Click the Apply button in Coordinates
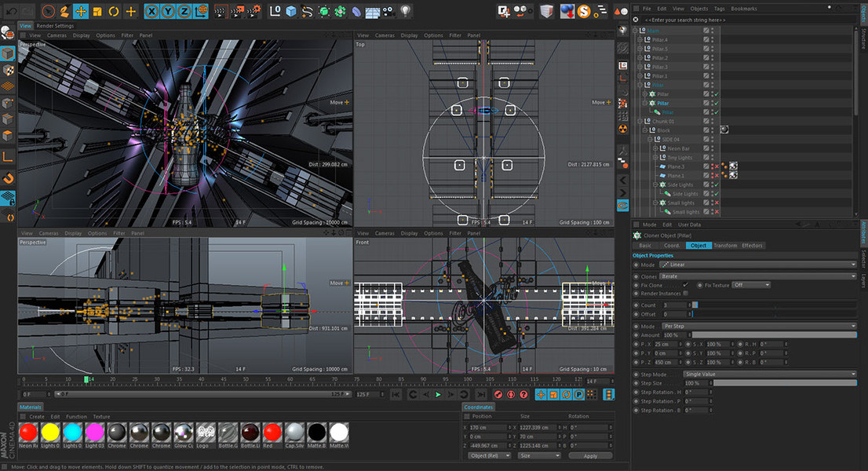 [x=590, y=455]
